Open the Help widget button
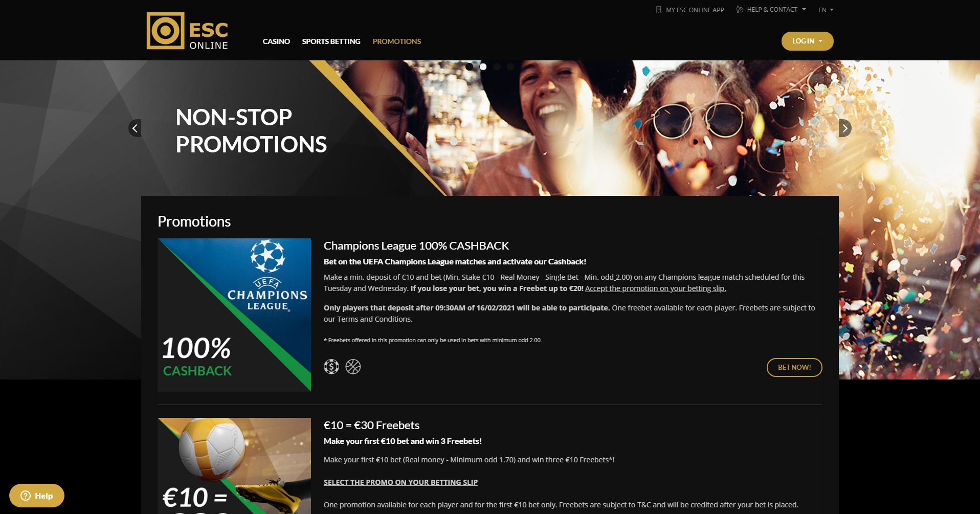The width and height of the screenshot is (980, 514). 37,496
